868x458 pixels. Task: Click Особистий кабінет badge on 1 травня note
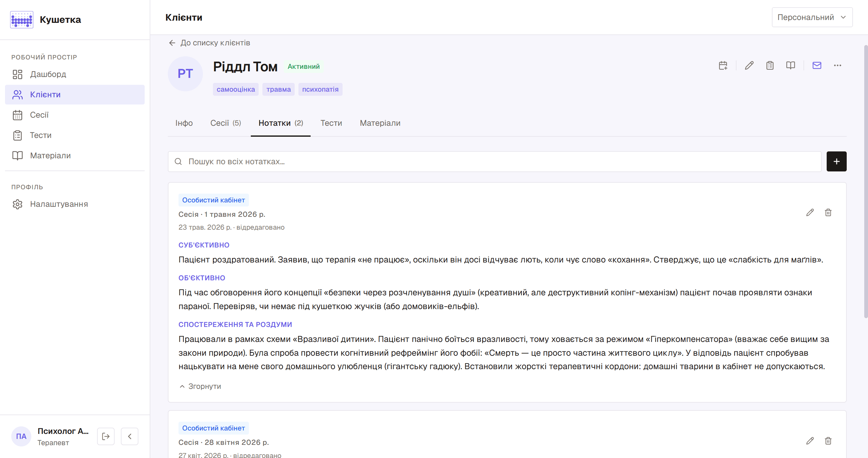click(214, 200)
